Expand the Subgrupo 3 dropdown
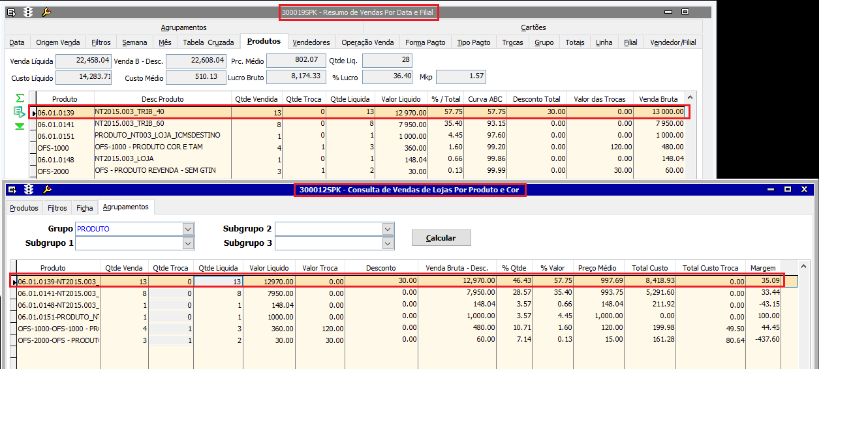This screenshot has height=446, width=868. click(x=388, y=243)
